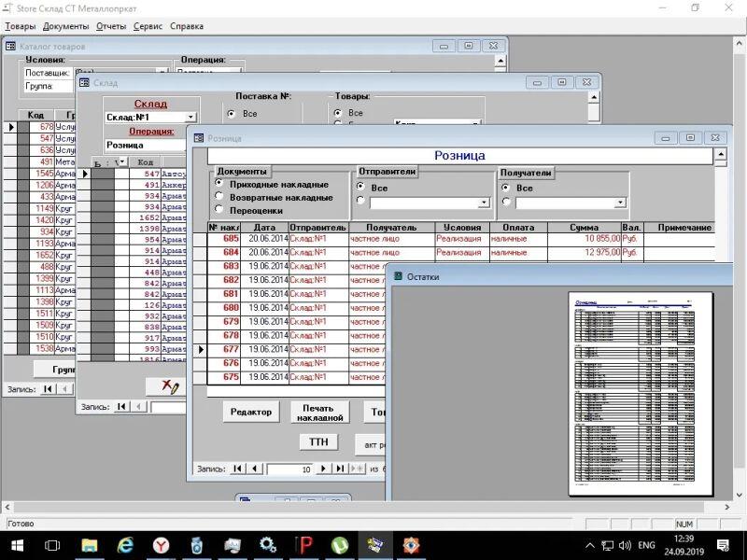Expand the Получатели dropdown list

(620, 203)
